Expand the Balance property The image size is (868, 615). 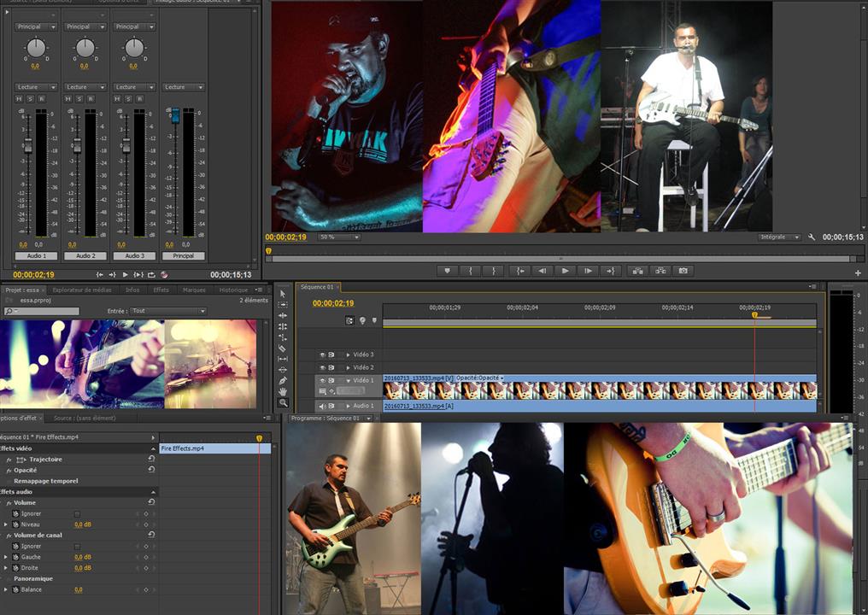coord(6,589)
